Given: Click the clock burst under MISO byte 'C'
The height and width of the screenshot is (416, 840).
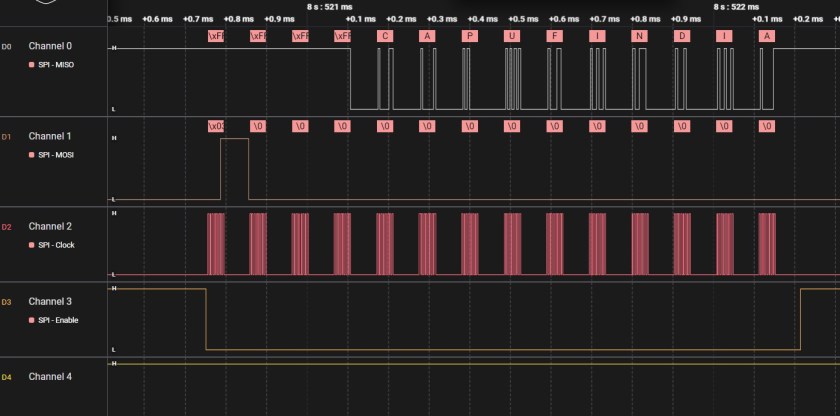Looking at the screenshot, I should (x=385, y=244).
